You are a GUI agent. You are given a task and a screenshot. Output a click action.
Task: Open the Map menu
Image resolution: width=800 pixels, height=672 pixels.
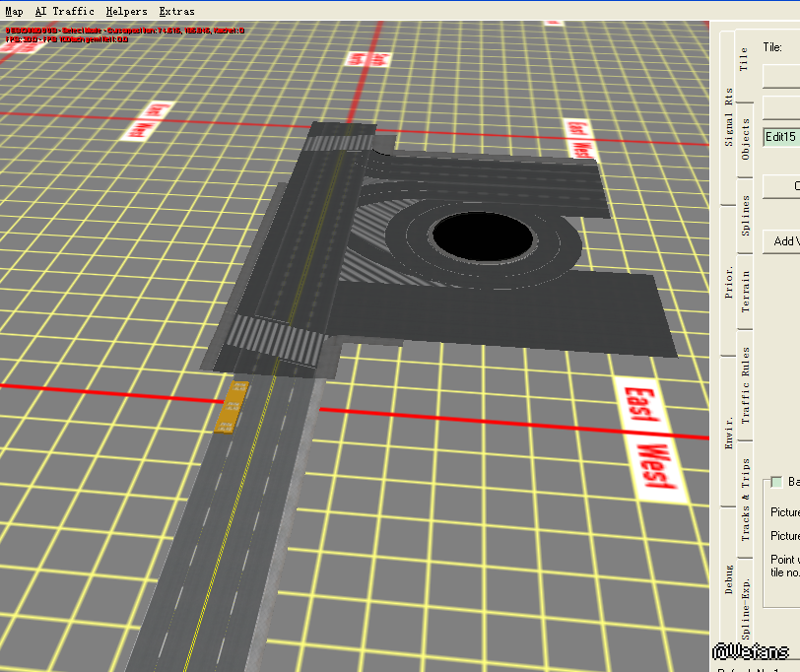tap(14, 11)
